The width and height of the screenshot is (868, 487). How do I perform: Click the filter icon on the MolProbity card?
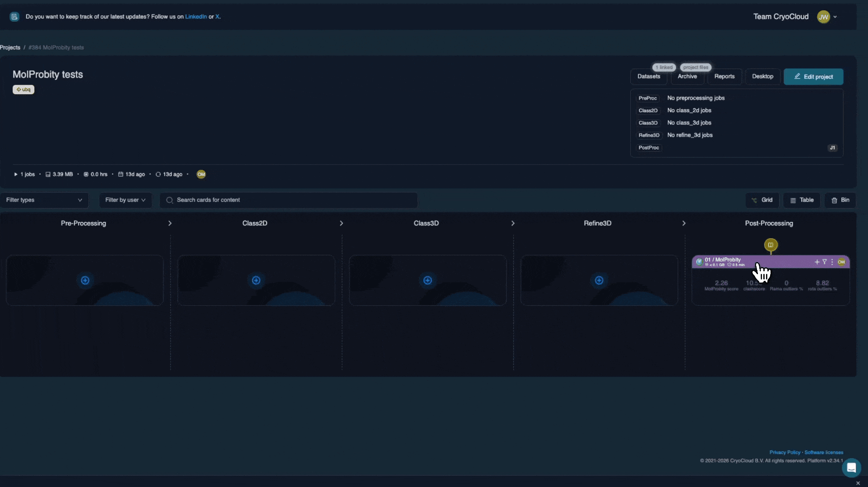tap(825, 262)
